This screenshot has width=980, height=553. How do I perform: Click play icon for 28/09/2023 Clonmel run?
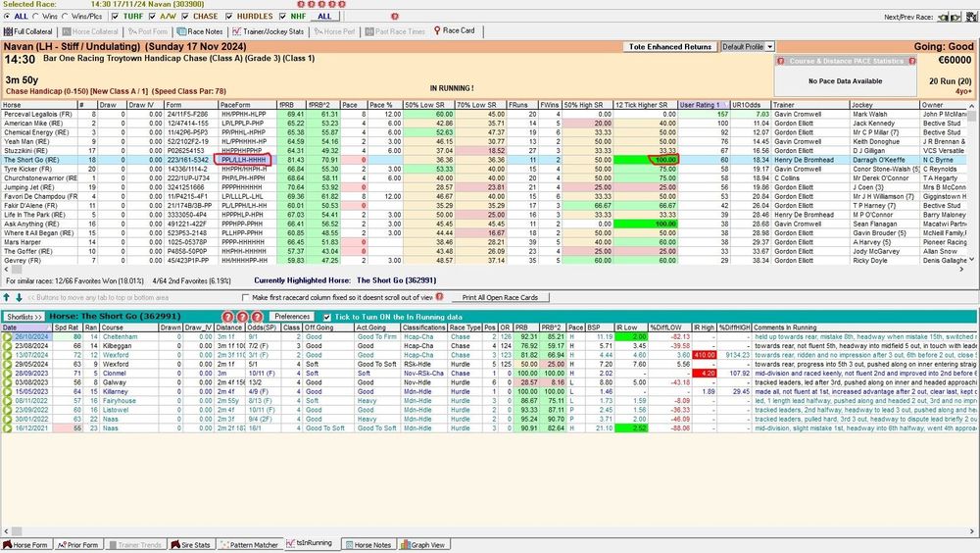8,374
